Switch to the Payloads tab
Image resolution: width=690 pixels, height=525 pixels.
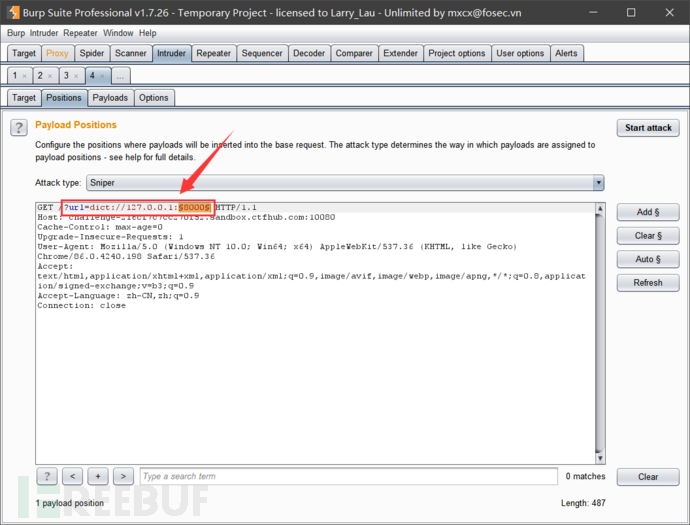coord(110,98)
